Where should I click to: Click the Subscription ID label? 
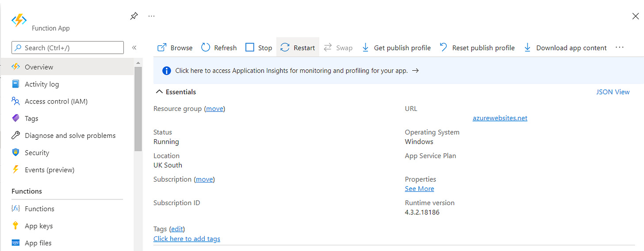point(176,203)
